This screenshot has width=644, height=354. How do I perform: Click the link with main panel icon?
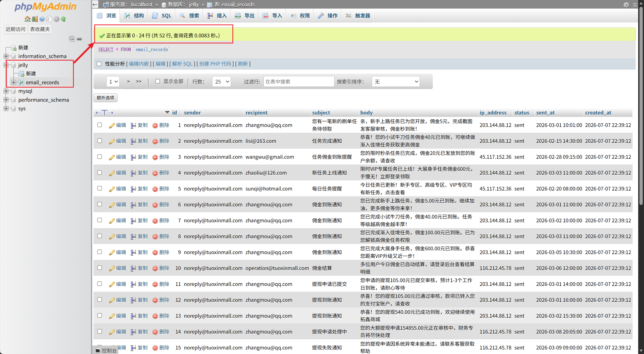point(79,39)
